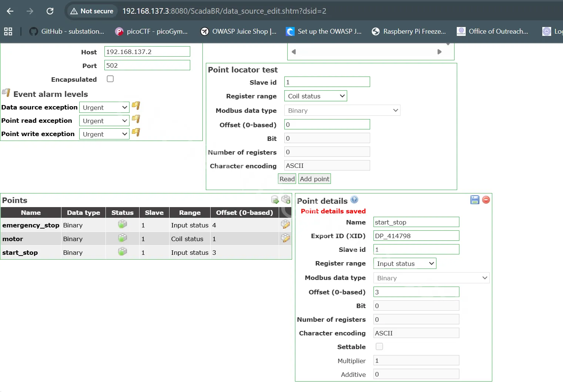The height and width of the screenshot is (392, 563).
Task: Open Point read exception alarm level dropdown
Action: coord(104,121)
